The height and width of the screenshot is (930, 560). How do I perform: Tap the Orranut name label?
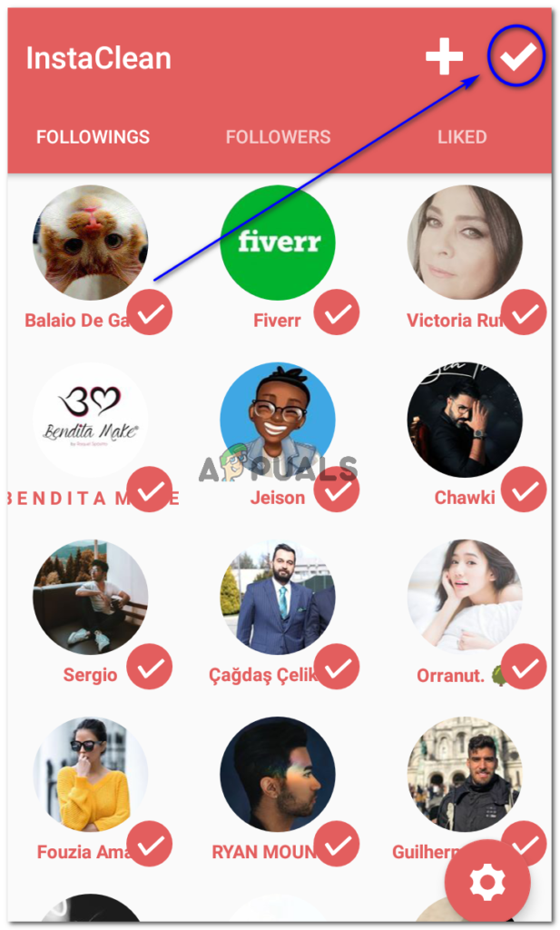coord(450,676)
